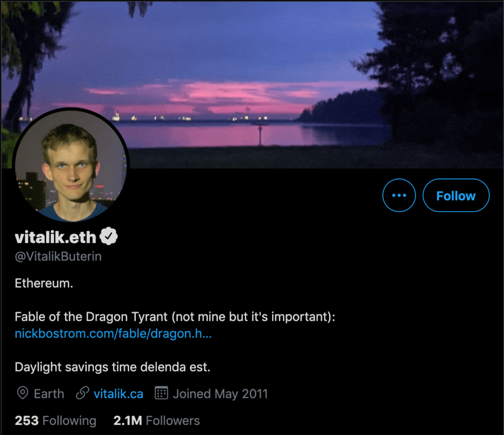Click the "Ethereum." bio line
The width and height of the screenshot is (504, 435).
coord(44,284)
